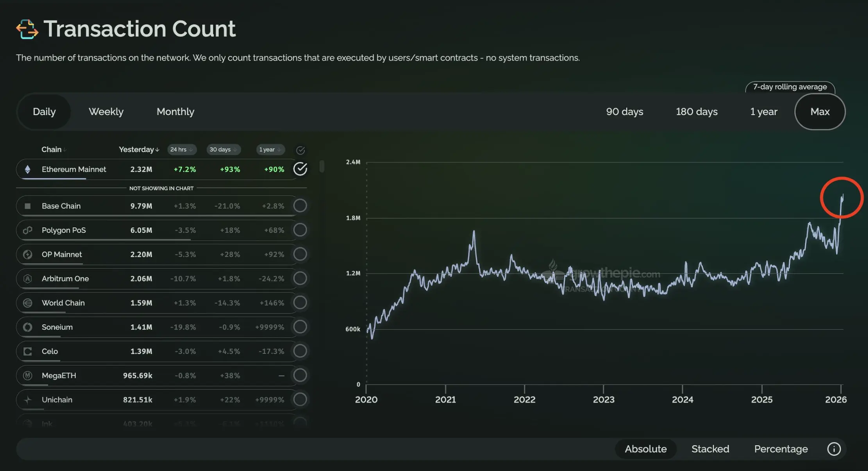868x471 pixels.
Task: Switch to the Weekly tab
Action: click(106, 112)
